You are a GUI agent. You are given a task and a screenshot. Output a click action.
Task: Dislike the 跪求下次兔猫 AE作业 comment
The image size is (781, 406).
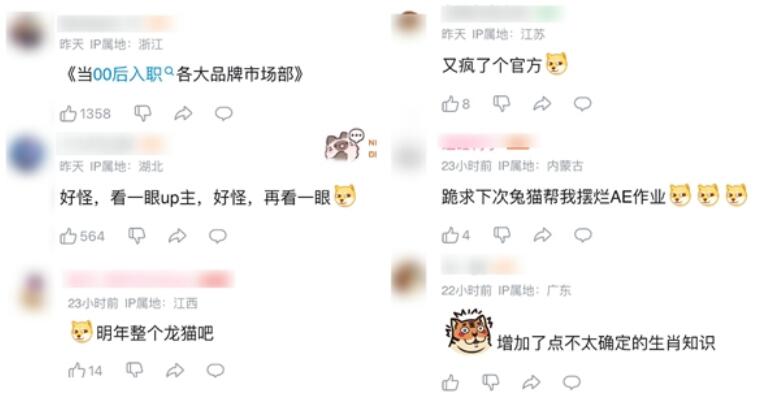click(x=502, y=235)
